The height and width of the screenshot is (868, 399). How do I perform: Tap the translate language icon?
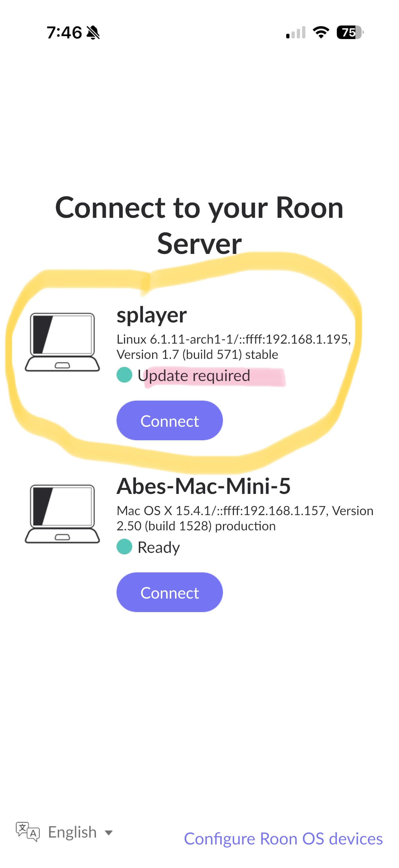(27, 832)
